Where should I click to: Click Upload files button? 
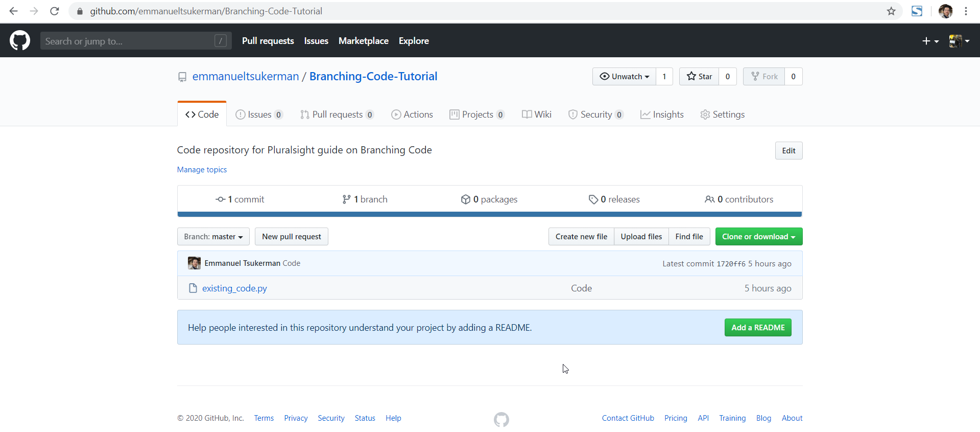coord(641,237)
